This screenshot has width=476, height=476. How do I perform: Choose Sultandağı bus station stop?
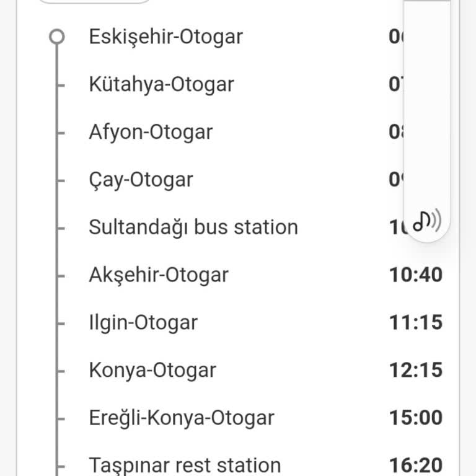tap(193, 227)
